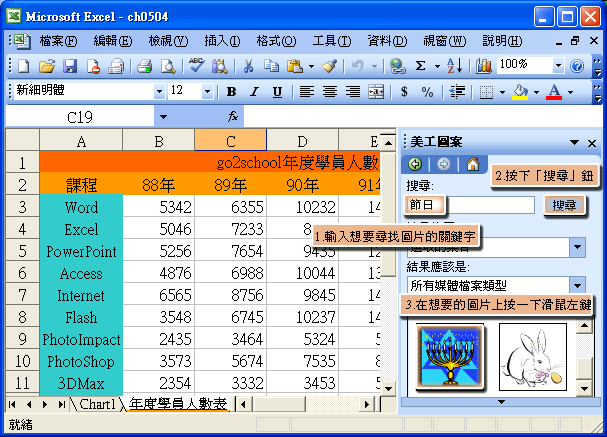Screen dimensions: 607x437
Task: Click the Cut scissors icon
Action: click(x=248, y=66)
